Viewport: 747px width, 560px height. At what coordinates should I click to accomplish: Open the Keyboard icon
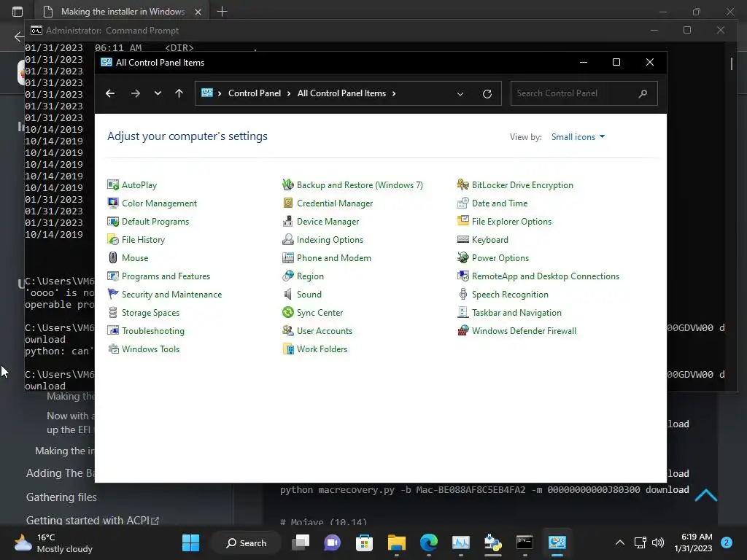click(463, 239)
